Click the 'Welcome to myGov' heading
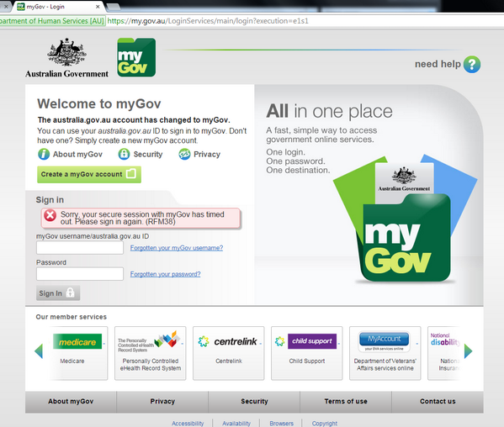The width and height of the screenshot is (504, 427). pos(99,103)
